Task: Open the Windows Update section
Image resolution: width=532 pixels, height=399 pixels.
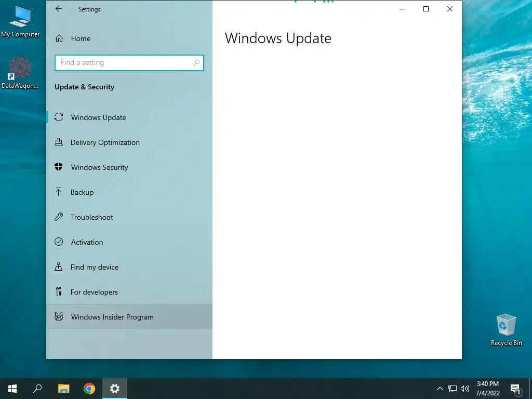Action: tap(129, 117)
